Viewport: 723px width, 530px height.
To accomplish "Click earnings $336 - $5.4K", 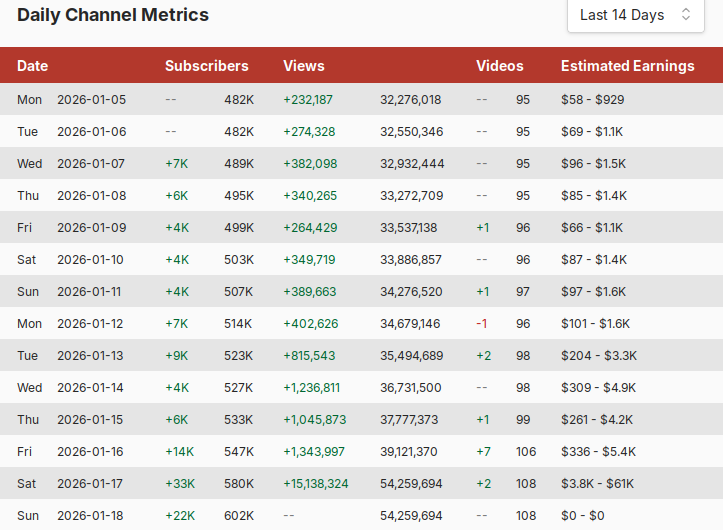I will coord(599,452).
